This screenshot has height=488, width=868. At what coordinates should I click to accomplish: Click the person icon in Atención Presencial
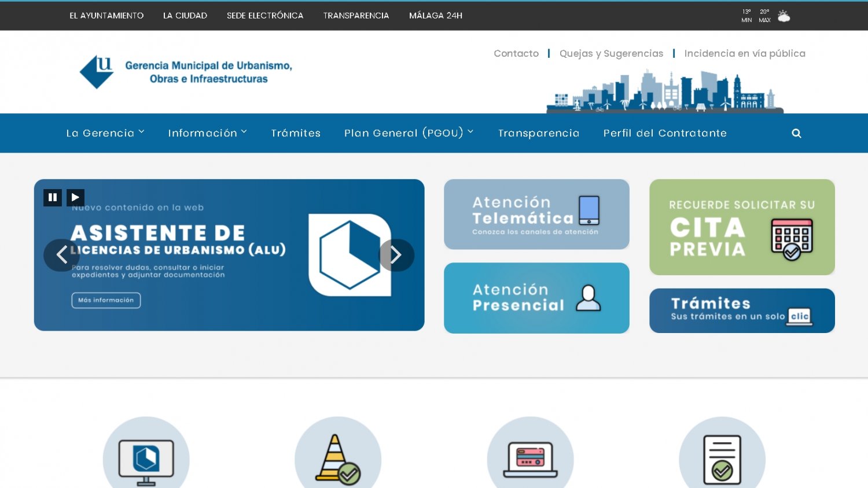pyautogui.click(x=589, y=298)
